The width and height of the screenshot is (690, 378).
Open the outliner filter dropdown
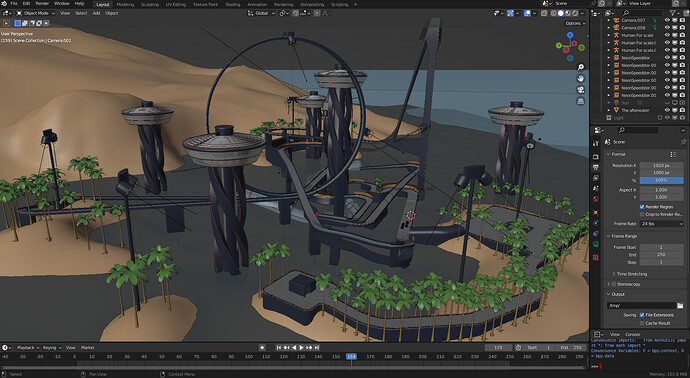tap(674, 13)
